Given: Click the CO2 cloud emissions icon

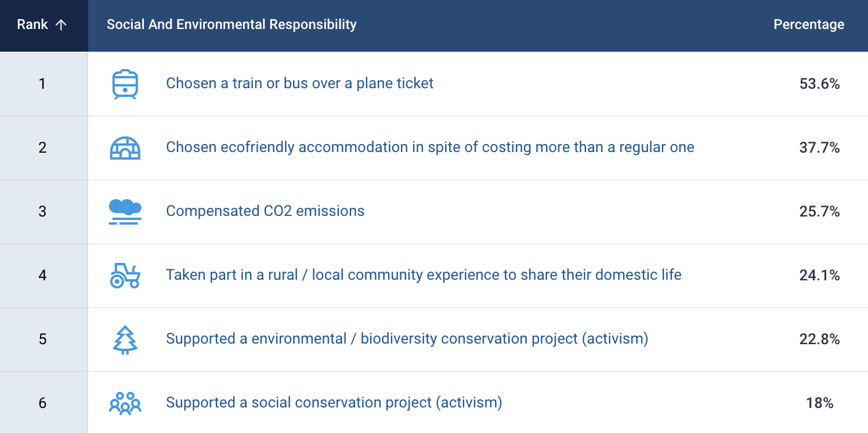Looking at the screenshot, I should (125, 211).
